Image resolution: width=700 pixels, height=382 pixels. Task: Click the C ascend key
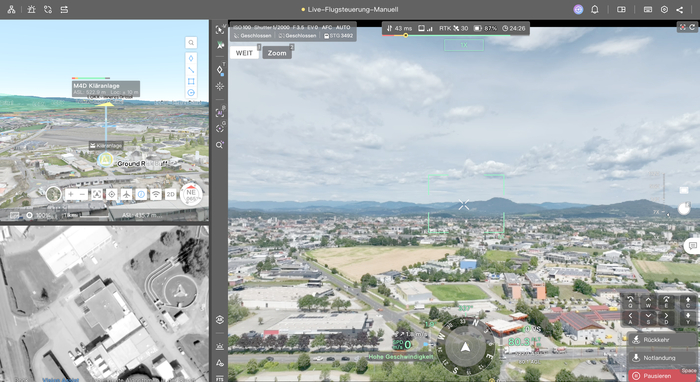tap(688, 302)
